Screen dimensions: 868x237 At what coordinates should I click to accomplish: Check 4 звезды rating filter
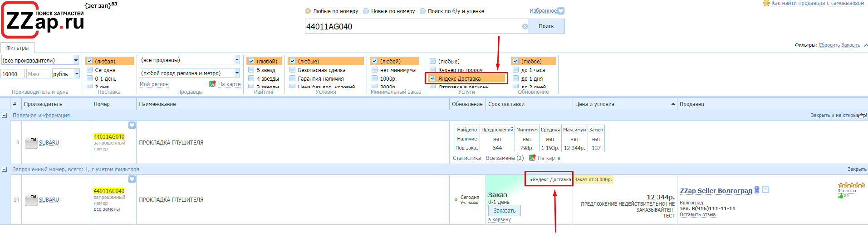click(x=251, y=78)
